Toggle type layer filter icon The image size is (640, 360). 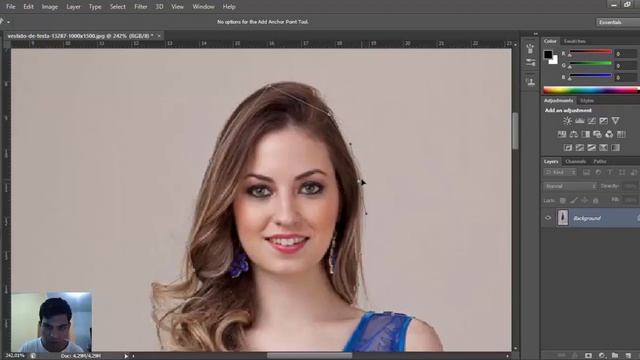[x=610, y=173]
